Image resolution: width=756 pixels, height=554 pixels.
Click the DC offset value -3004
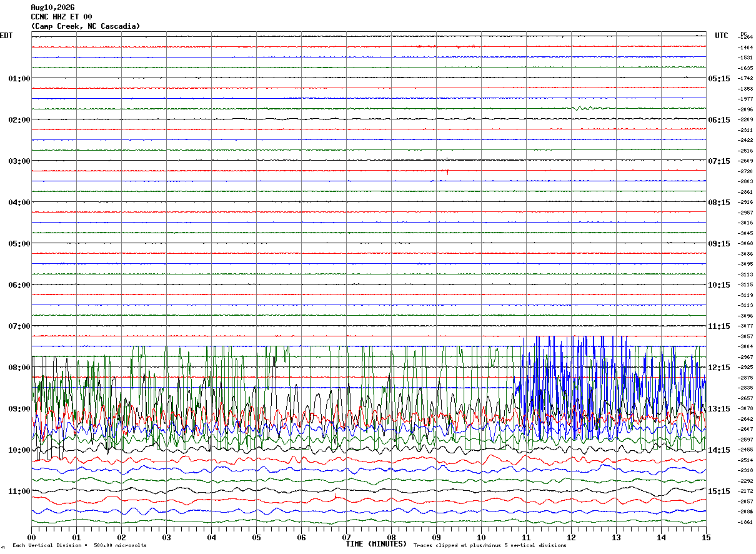(x=745, y=346)
